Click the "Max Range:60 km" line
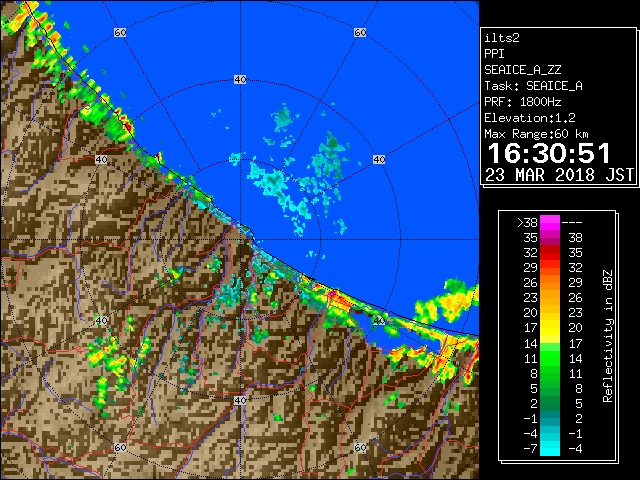 pyautogui.click(x=536, y=134)
